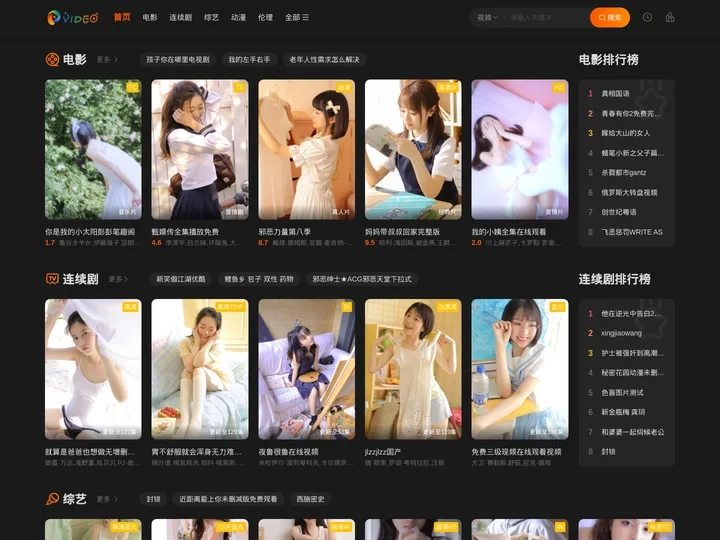Click the film reel icon beside 电影
720x540 pixels.
pos(52,60)
